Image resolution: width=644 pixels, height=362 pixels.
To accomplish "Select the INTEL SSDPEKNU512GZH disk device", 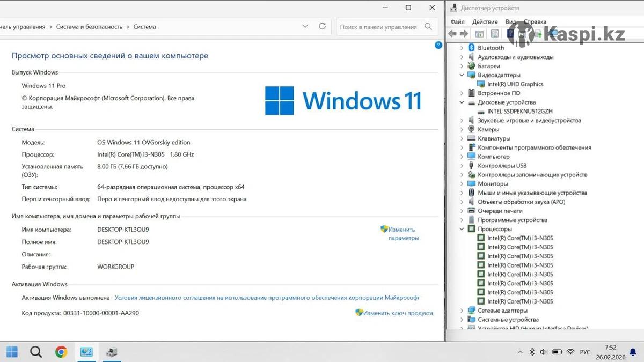I will point(519,112).
